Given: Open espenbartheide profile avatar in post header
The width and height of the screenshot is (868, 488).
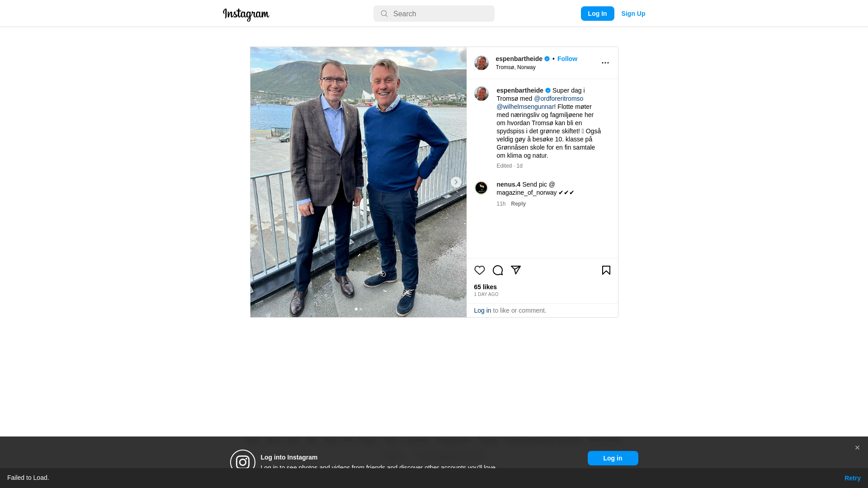Looking at the screenshot, I should tap(481, 63).
